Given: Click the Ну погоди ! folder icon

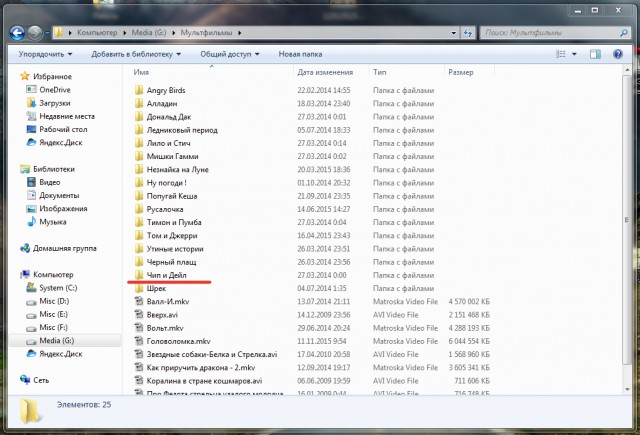Looking at the screenshot, I should coord(139,182).
